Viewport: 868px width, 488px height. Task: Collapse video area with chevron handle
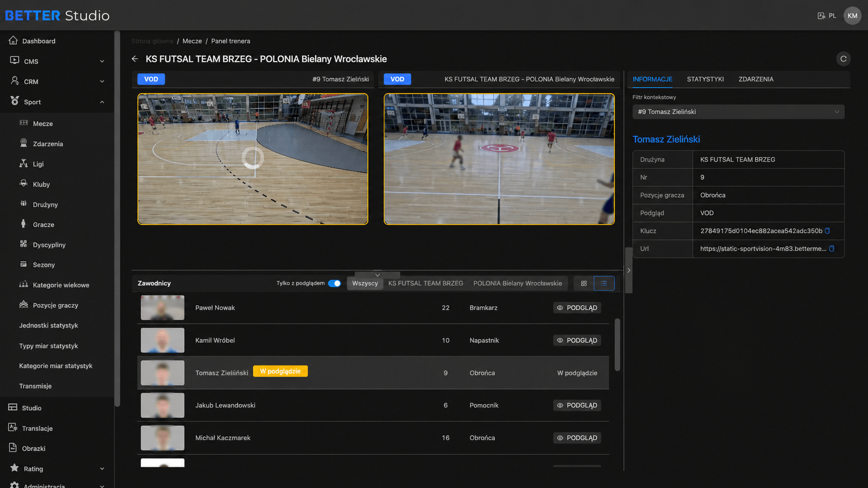(377, 275)
